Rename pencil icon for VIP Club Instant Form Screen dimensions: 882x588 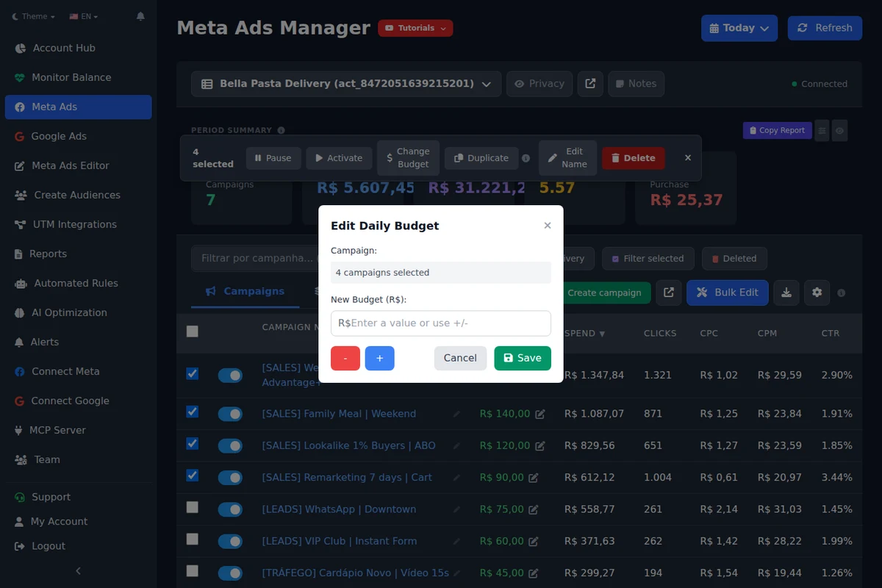click(456, 541)
